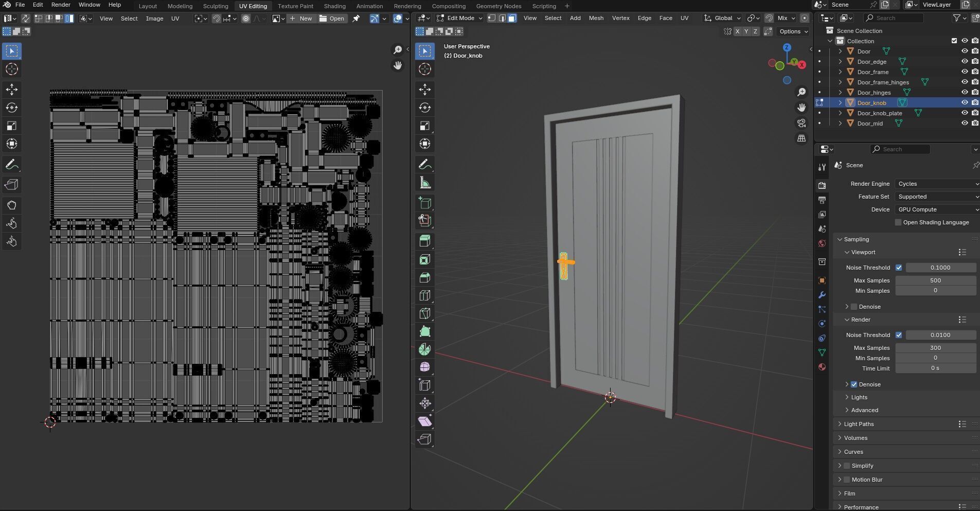This screenshot has height=511, width=980.
Task: Open the Modifiers wrench properties tab
Action: point(822,295)
